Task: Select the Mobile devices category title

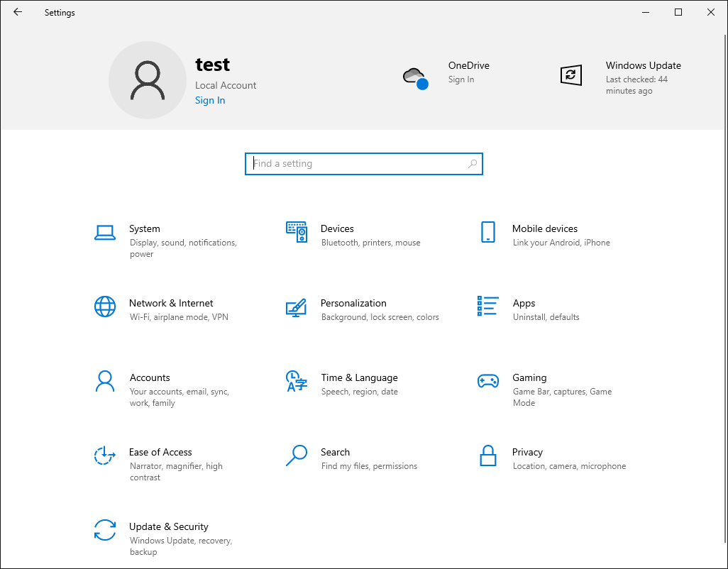Action: [545, 229]
